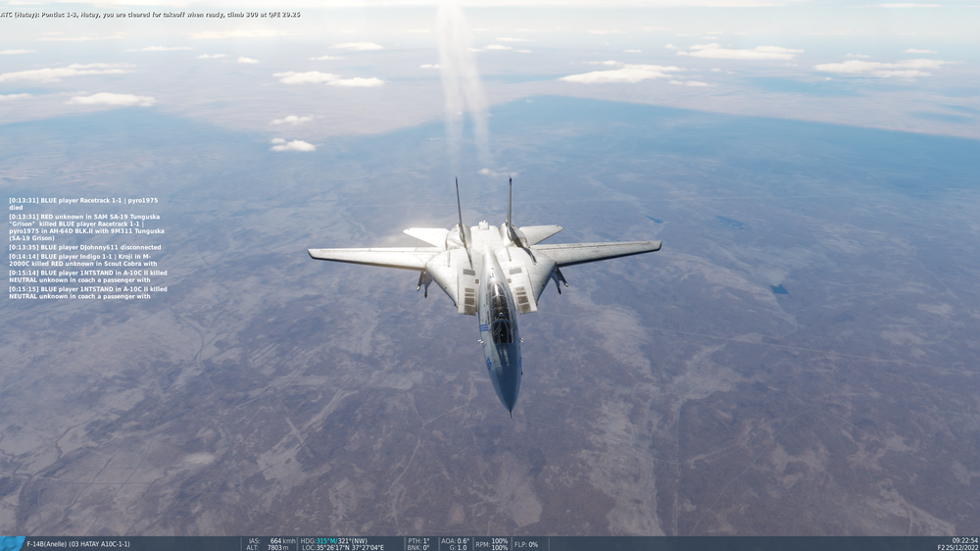Click the AOA 0.6° readout
Screen dimensions: 980x551
click(455, 541)
